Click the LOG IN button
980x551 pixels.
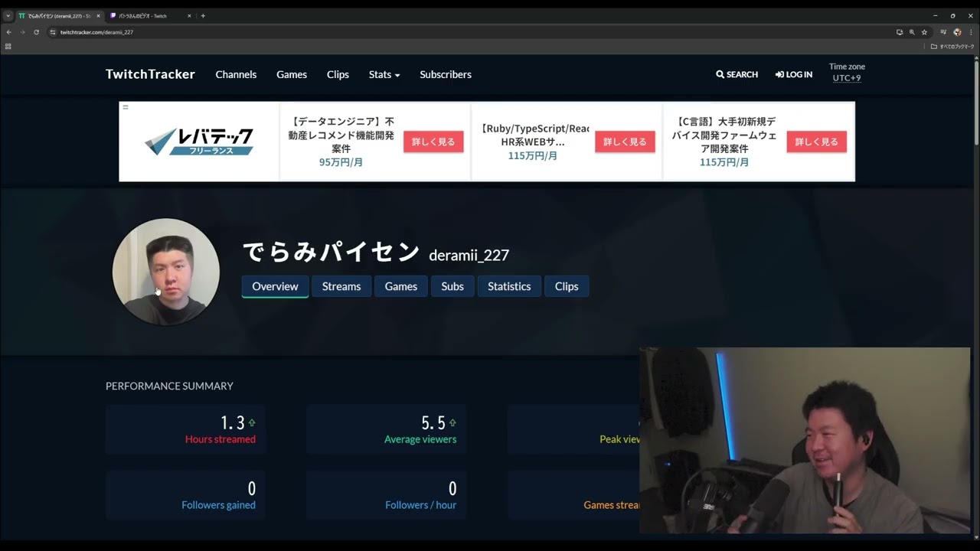(x=794, y=74)
